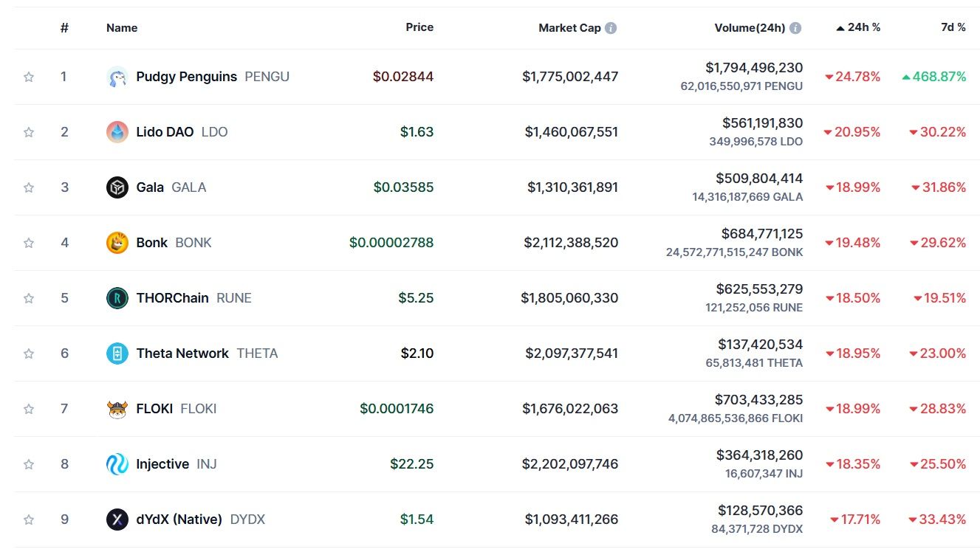Sort by Name column header

coord(122,28)
